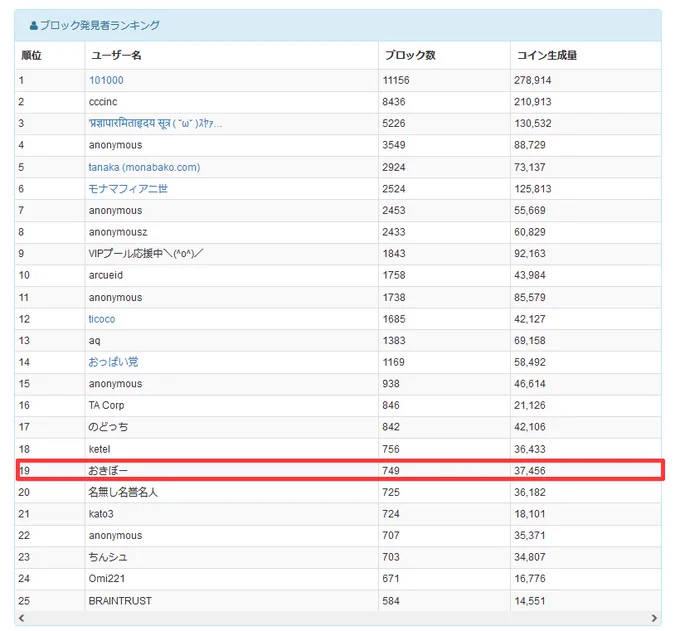Click the ブロック発見者ランキング panel title
680x631 pixels.
click(x=100, y=26)
